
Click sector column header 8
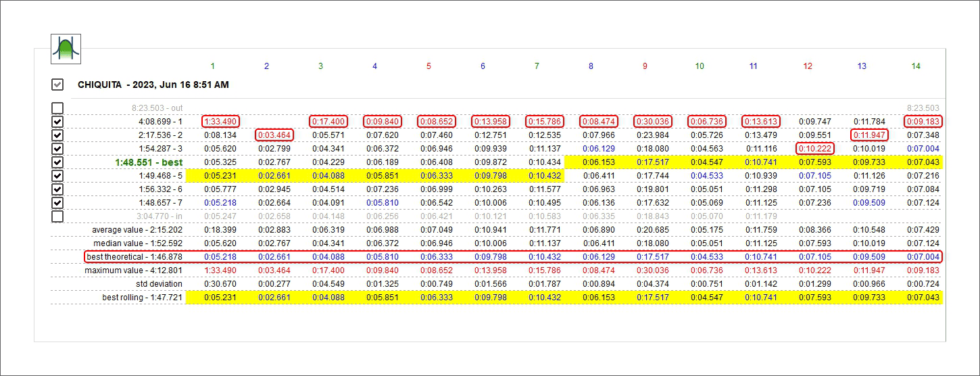[591, 66]
